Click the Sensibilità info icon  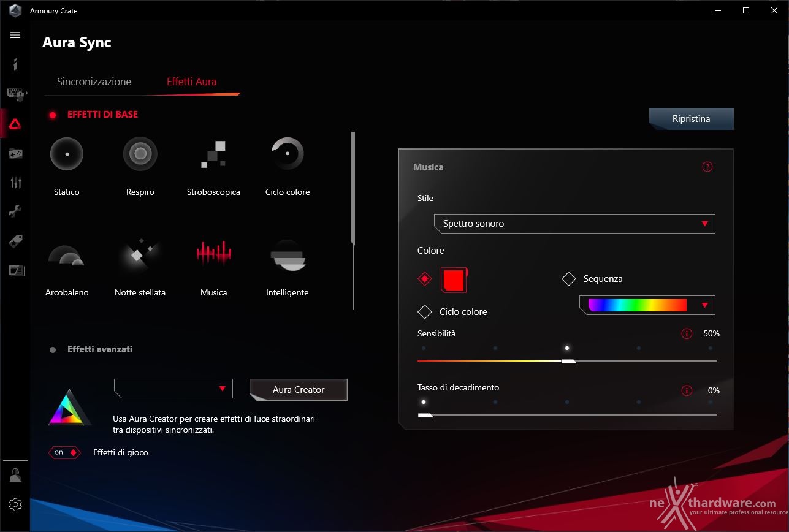coord(687,334)
